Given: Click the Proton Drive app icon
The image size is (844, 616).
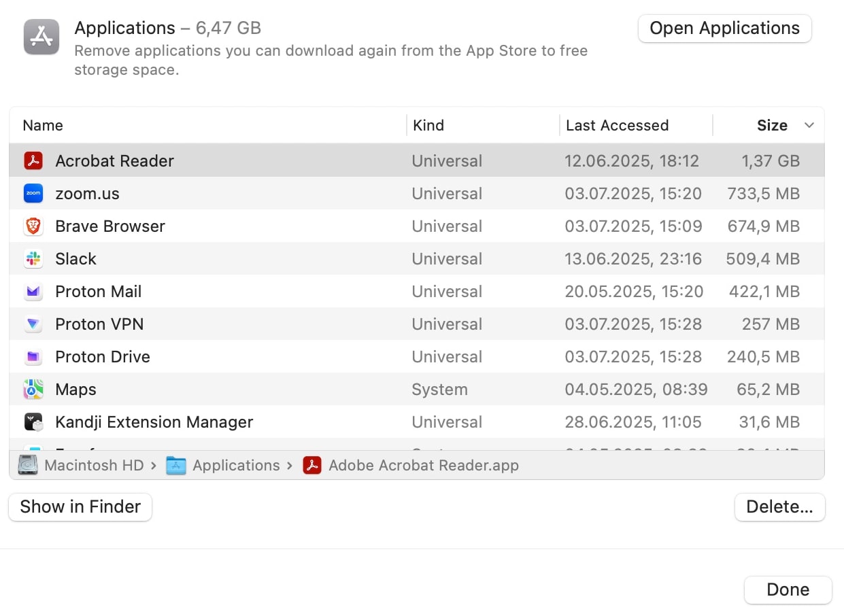Looking at the screenshot, I should pyautogui.click(x=33, y=357).
